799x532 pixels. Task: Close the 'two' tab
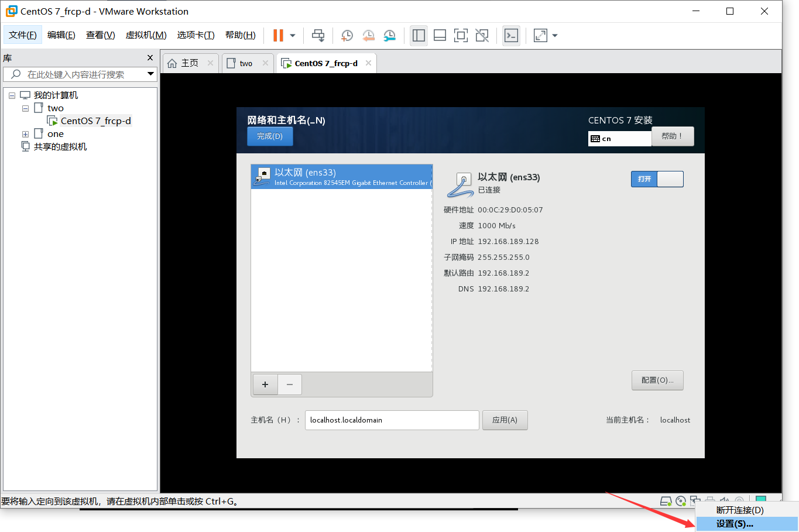coord(265,63)
